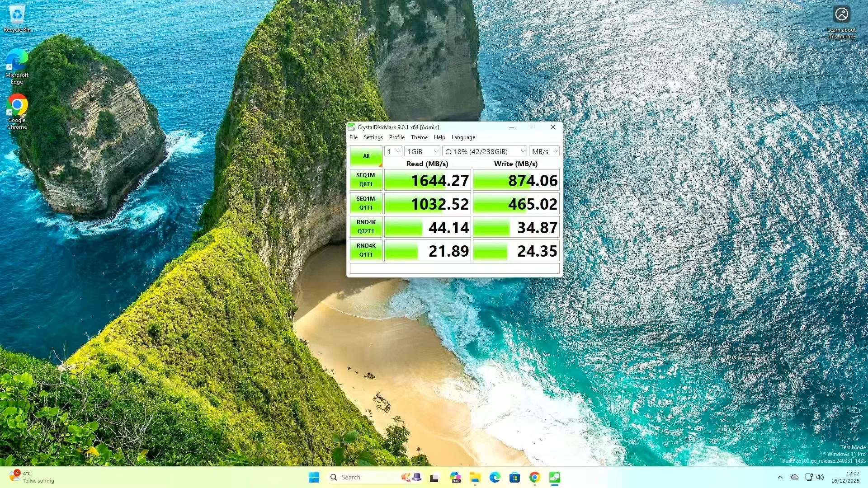Expand the test count dropdown showing 1
868x488 pixels.
393,151
